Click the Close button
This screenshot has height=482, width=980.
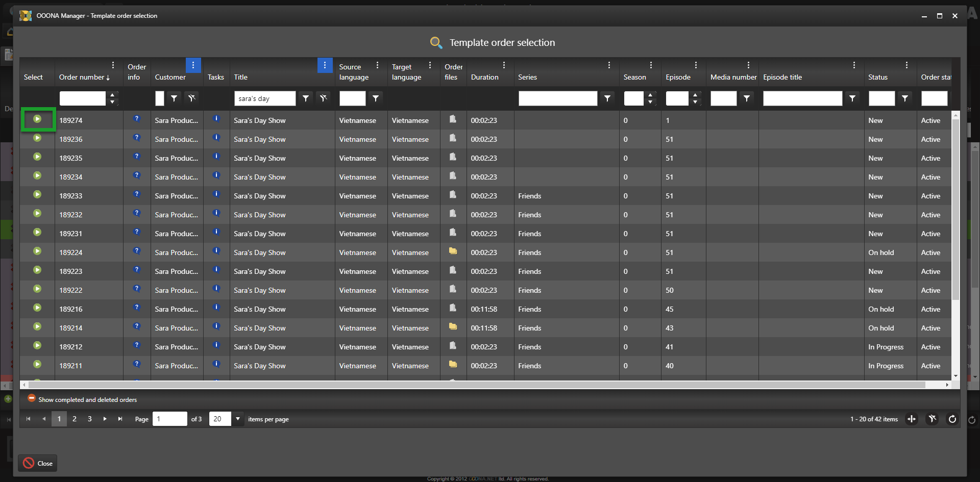(38, 463)
